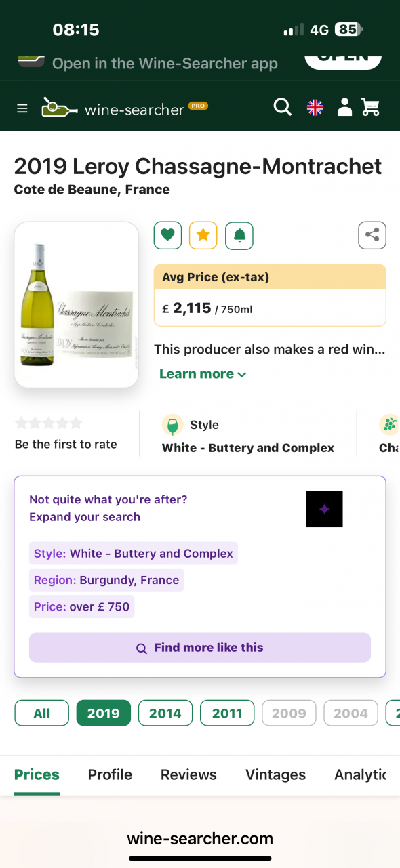Open the Vintages tab
This screenshot has height=868, width=400.
click(x=275, y=774)
